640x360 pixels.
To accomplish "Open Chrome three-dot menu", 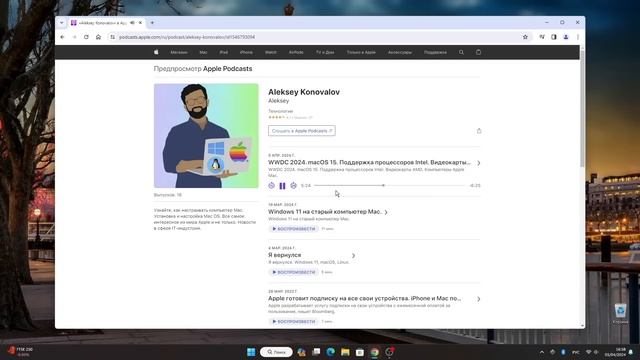I will pyautogui.click(x=578, y=37).
